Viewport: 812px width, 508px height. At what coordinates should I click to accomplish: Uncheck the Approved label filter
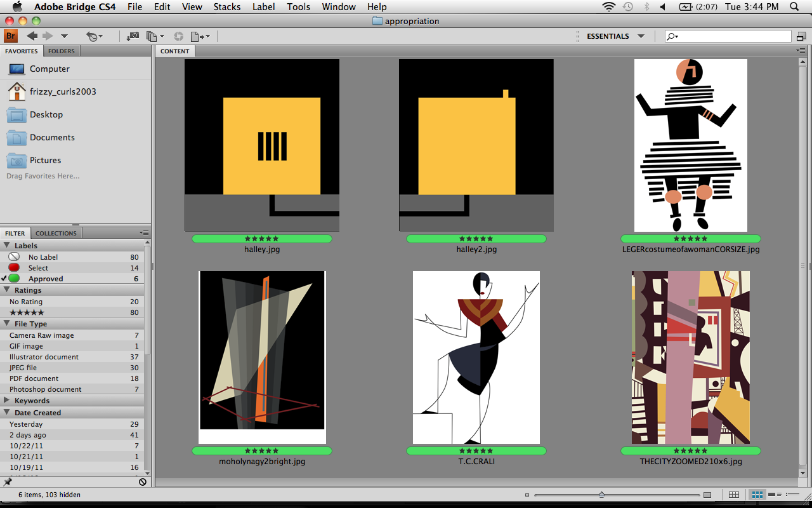(x=72, y=279)
